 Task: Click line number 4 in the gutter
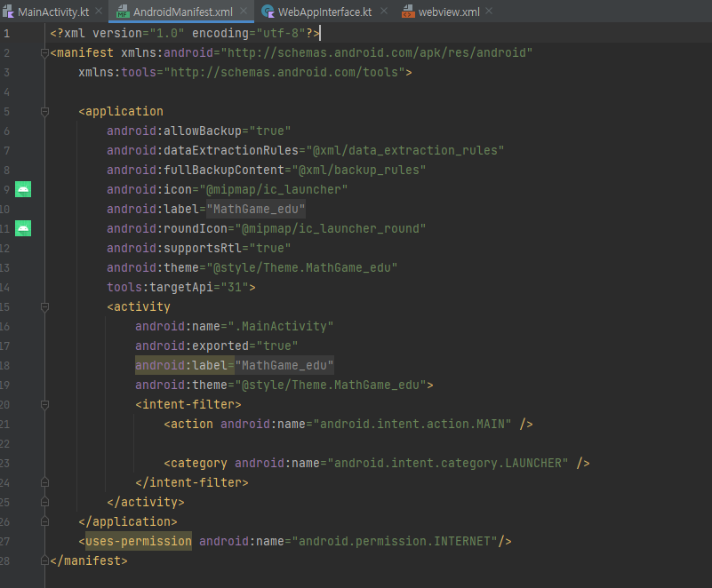coord(6,92)
